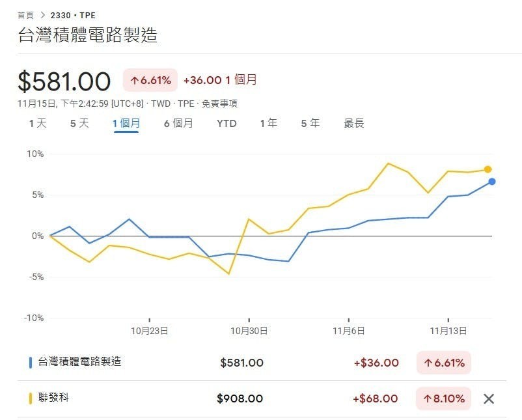Click the 8.10% up-arrow badge for 聯發科
The height and width of the screenshot is (420, 522).
pos(444,399)
